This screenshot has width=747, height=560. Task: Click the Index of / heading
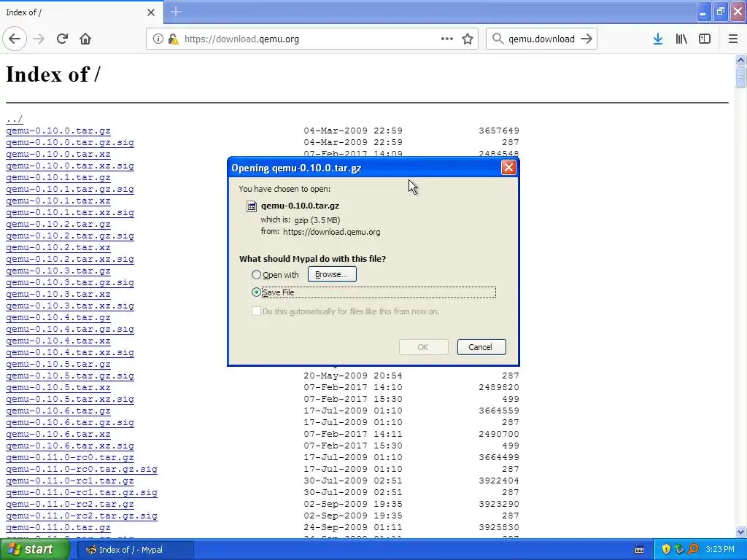53,74
